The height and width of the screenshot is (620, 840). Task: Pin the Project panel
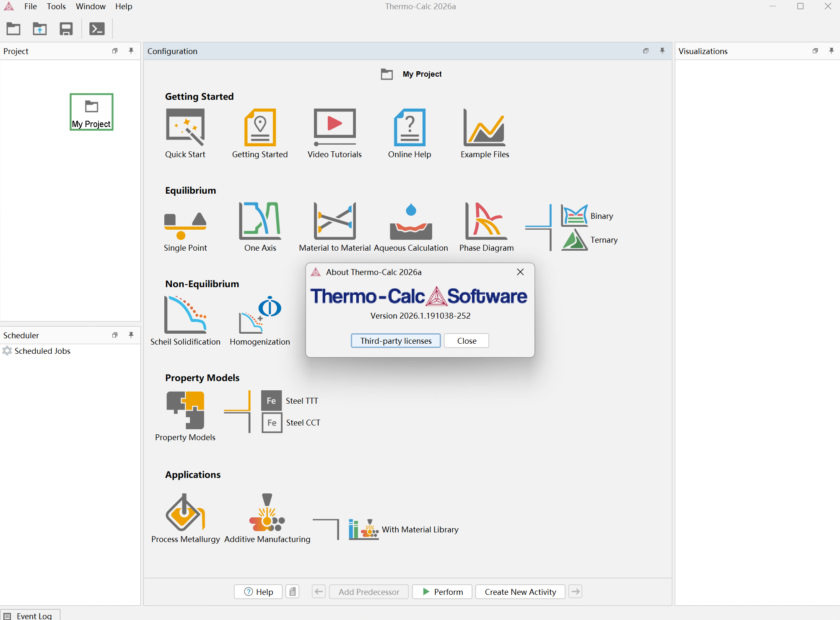[x=131, y=51]
